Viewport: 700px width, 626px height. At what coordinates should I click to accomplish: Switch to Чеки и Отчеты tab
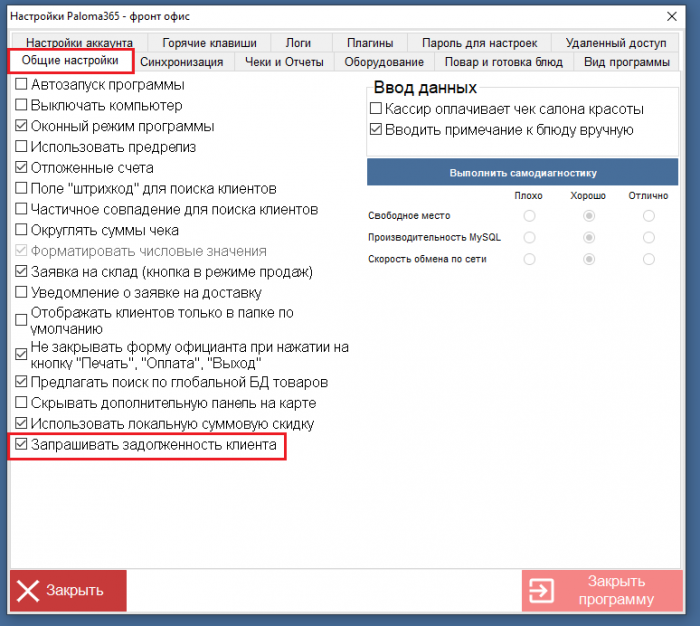284,62
